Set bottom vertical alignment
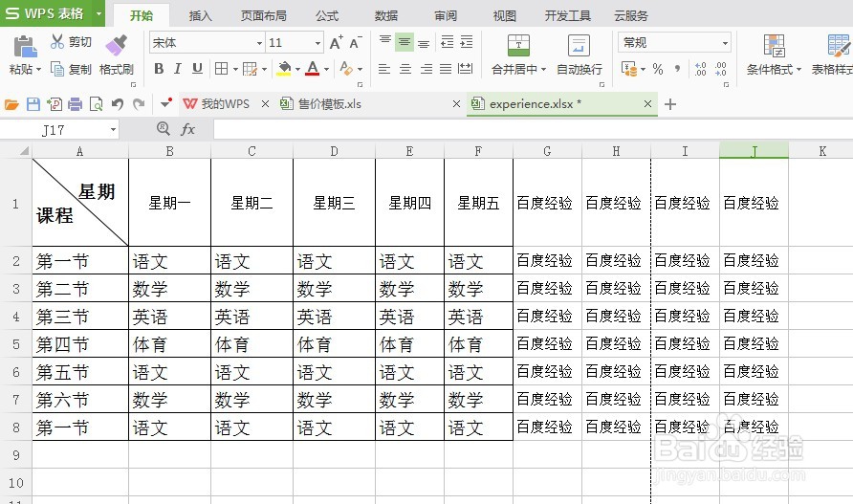Viewport: 853px width, 504px height. [424, 42]
